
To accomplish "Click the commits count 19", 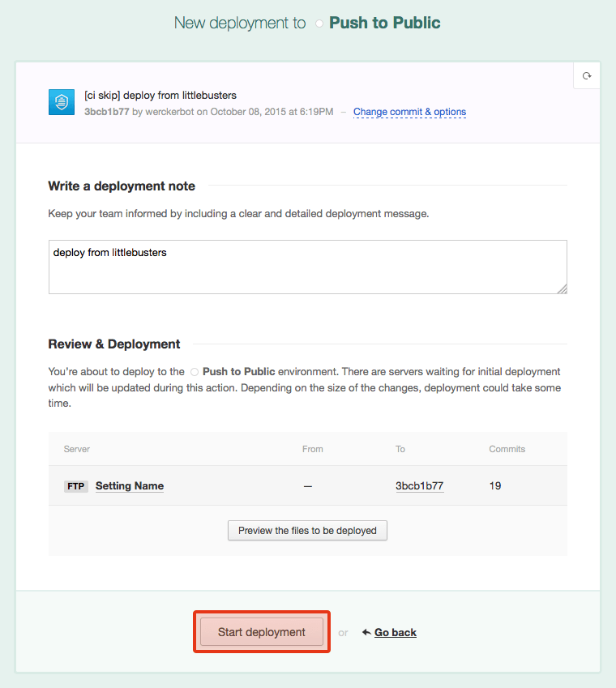I will coord(495,486).
